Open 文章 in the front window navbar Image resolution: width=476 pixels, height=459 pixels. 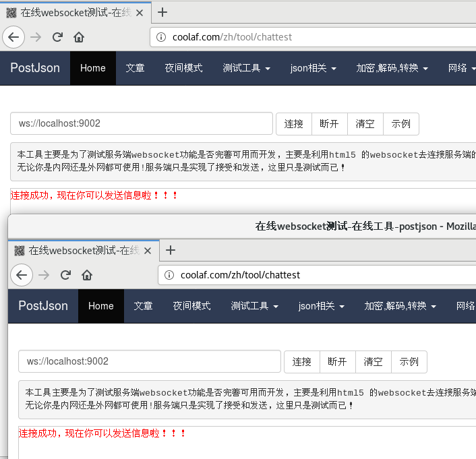coord(144,306)
